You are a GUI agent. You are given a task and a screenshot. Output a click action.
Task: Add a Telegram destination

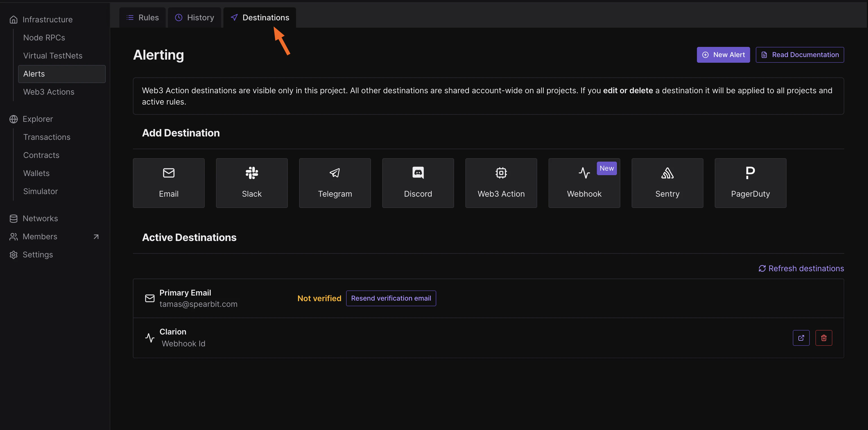click(x=334, y=183)
